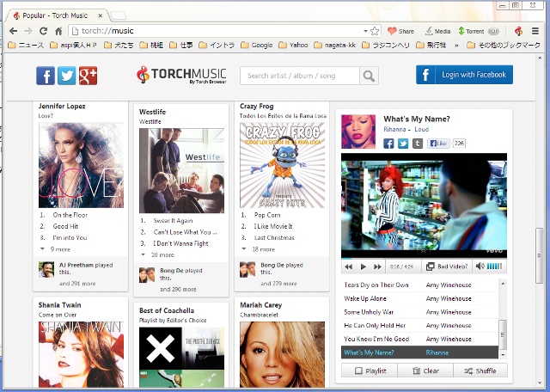
Task: Open the Google bookmark folder
Action: tap(257, 45)
